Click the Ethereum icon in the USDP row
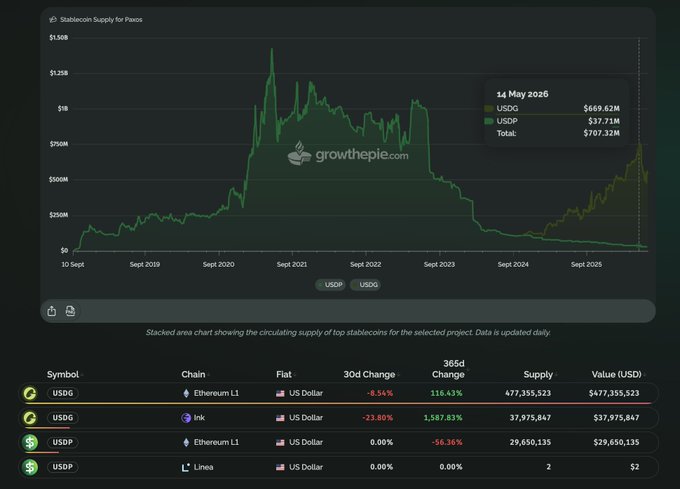 pyautogui.click(x=186, y=443)
